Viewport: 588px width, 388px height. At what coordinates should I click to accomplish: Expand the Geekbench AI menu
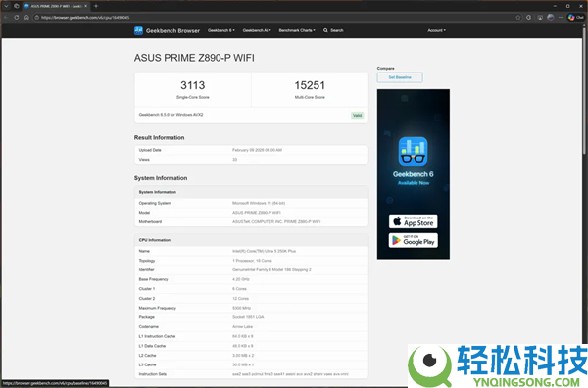257,30
